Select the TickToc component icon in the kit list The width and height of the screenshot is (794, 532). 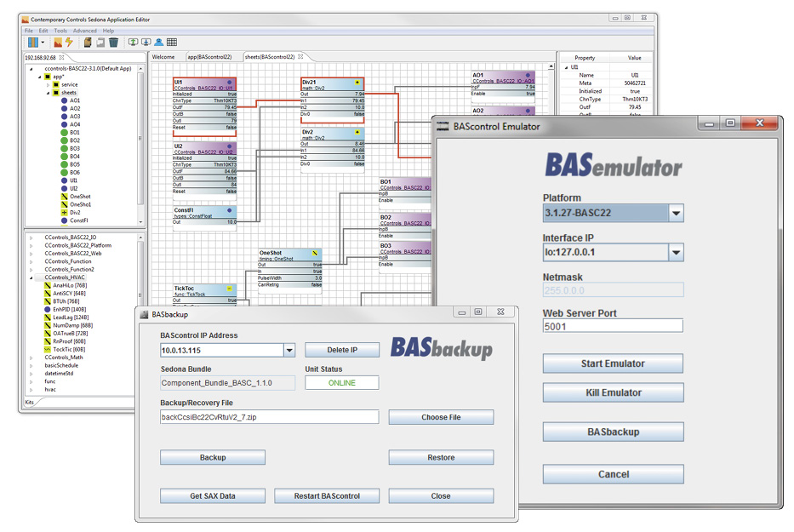(48, 349)
